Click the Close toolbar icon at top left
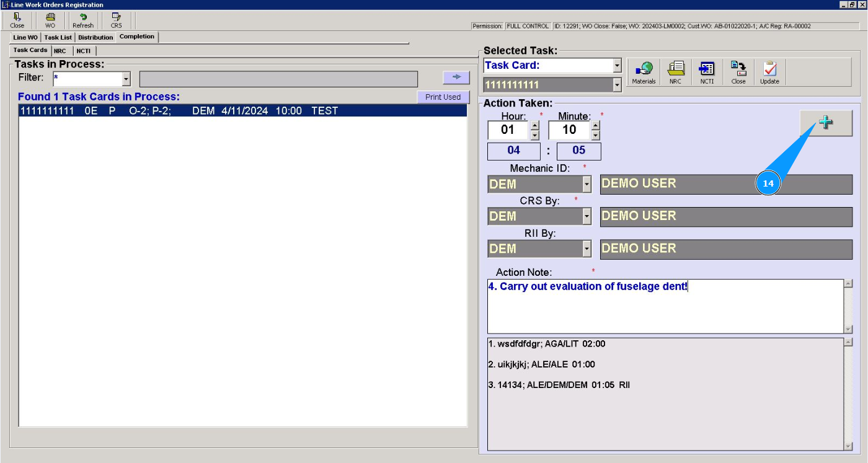The image size is (868, 463). [x=17, y=20]
